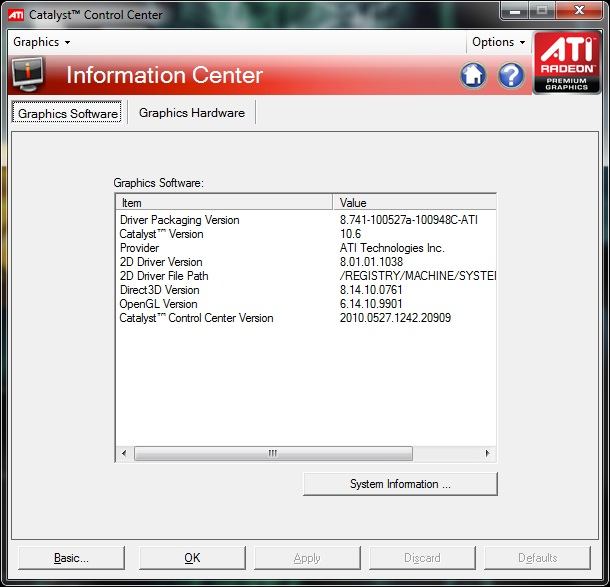Click the horizontal scrollbar thumb
The width and height of the screenshot is (610, 587).
point(273,453)
